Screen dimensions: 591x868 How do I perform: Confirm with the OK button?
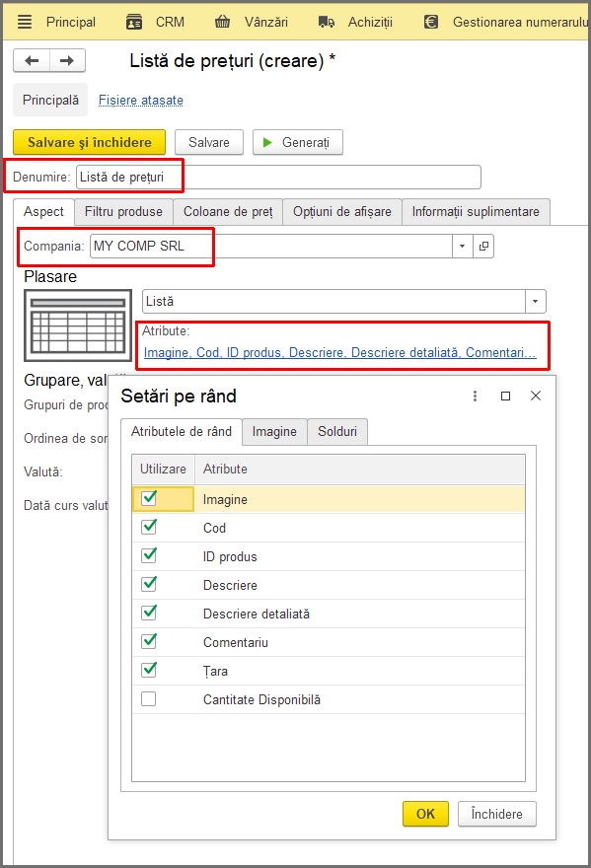click(x=425, y=814)
